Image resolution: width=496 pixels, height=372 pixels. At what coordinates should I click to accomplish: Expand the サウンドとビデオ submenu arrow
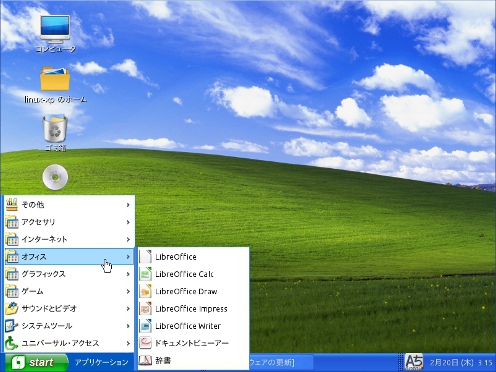tap(128, 309)
